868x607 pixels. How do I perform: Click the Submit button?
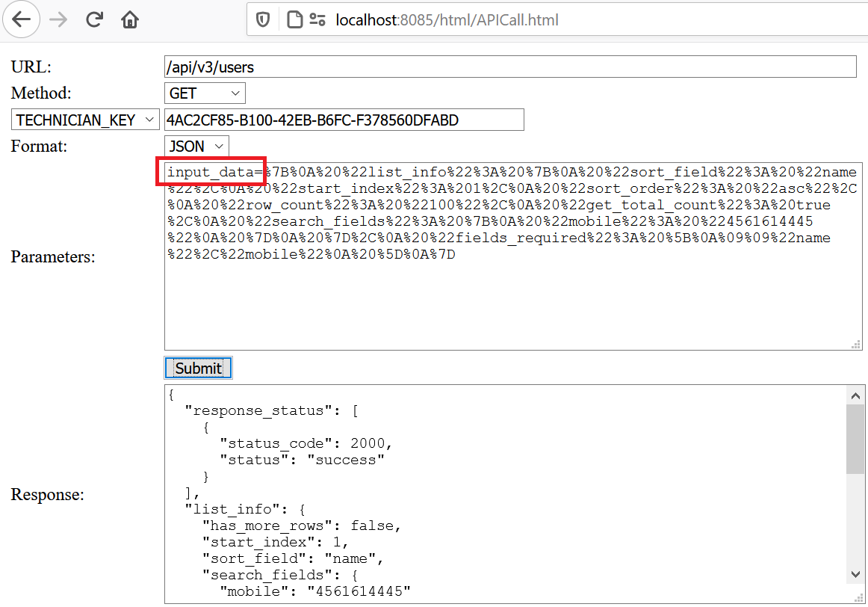click(x=198, y=368)
